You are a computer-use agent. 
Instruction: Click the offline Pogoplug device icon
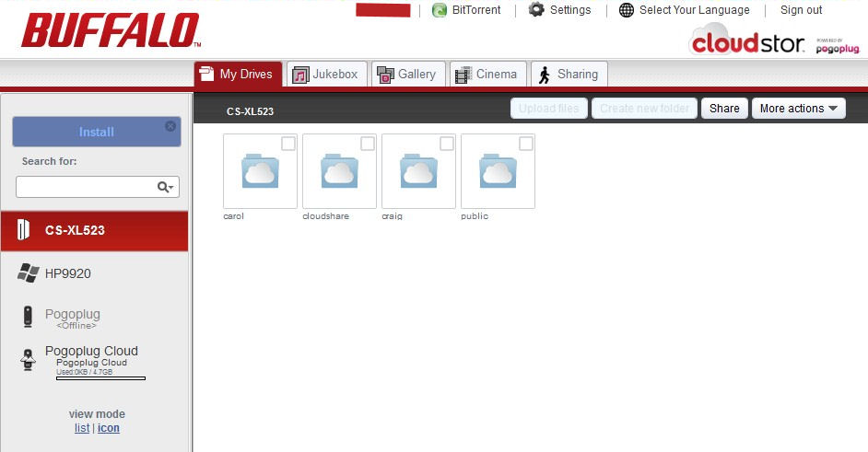coord(28,317)
